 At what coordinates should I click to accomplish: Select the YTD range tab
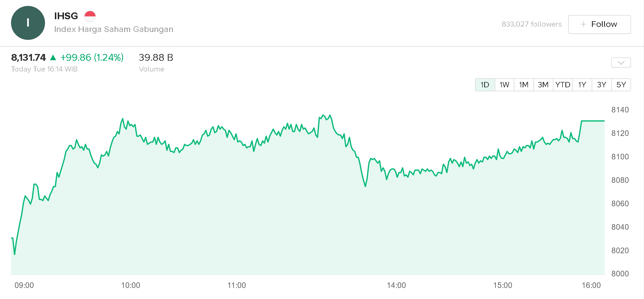pyautogui.click(x=563, y=85)
